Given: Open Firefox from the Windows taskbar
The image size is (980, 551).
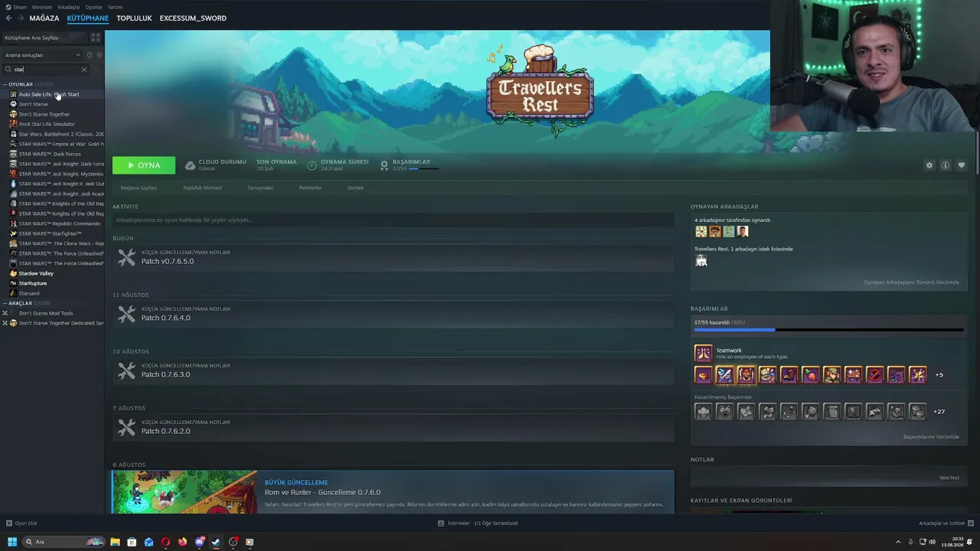Looking at the screenshot, I should pos(182,542).
